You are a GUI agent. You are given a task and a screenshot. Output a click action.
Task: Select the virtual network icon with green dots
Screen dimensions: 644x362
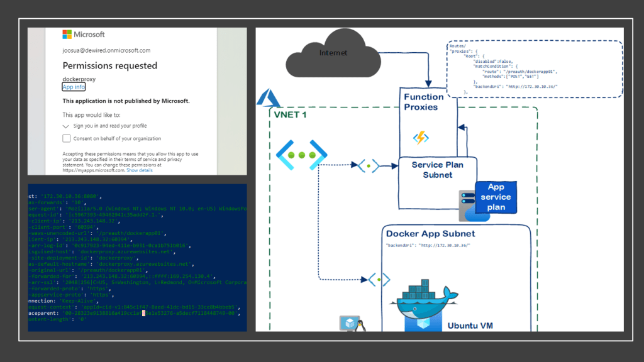click(x=301, y=155)
